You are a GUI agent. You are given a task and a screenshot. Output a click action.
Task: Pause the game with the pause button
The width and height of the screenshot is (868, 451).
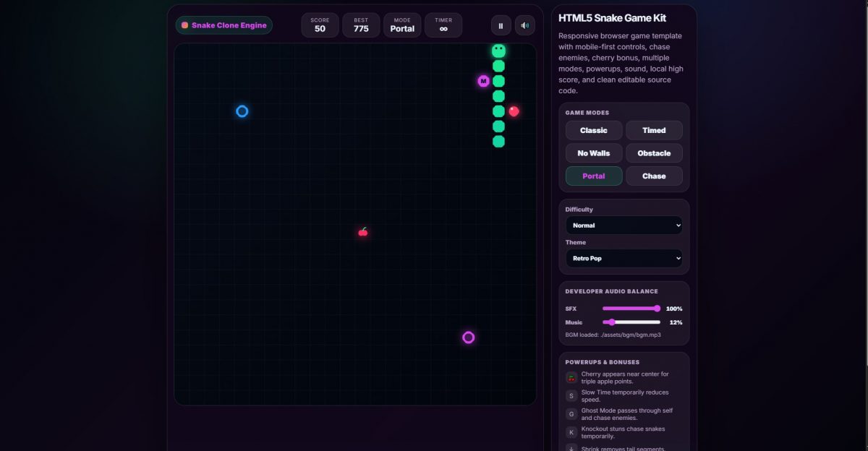[501, 25]
